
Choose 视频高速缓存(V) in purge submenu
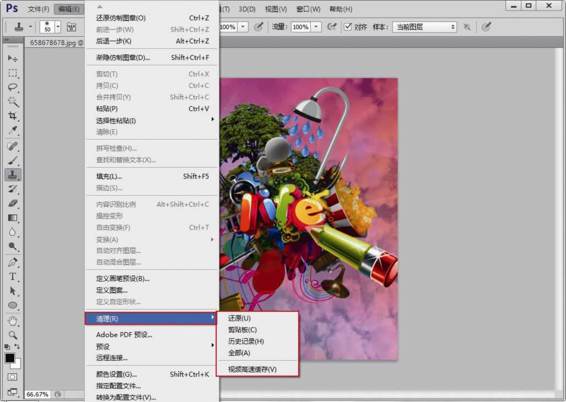258,369
